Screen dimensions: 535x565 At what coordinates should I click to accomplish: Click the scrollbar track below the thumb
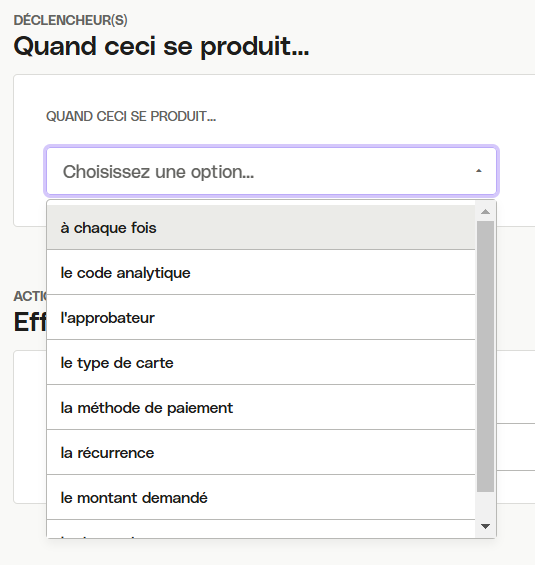[485, 505]
